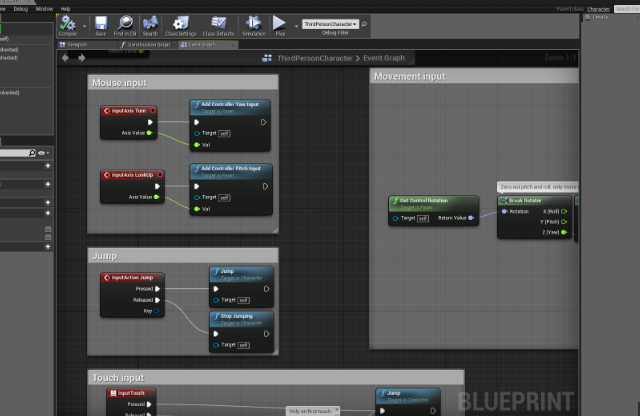Click InputAxis LookUp's execution output pin

[157, 186]
